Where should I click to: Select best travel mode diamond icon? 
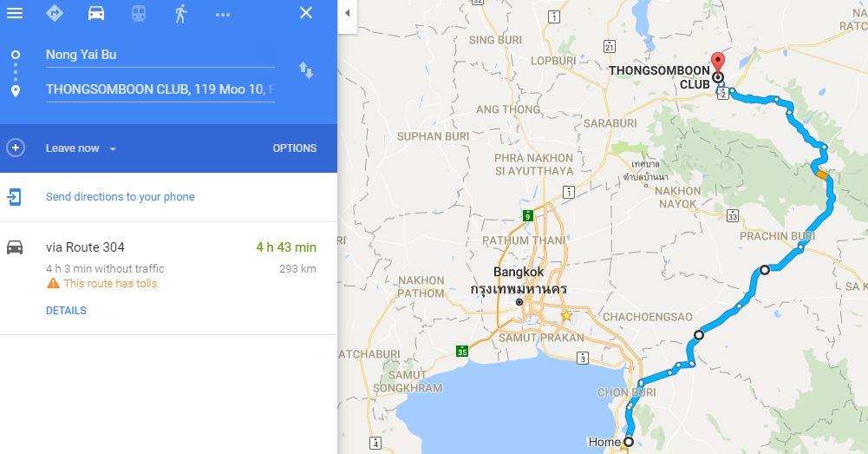(x=55, y=13)
